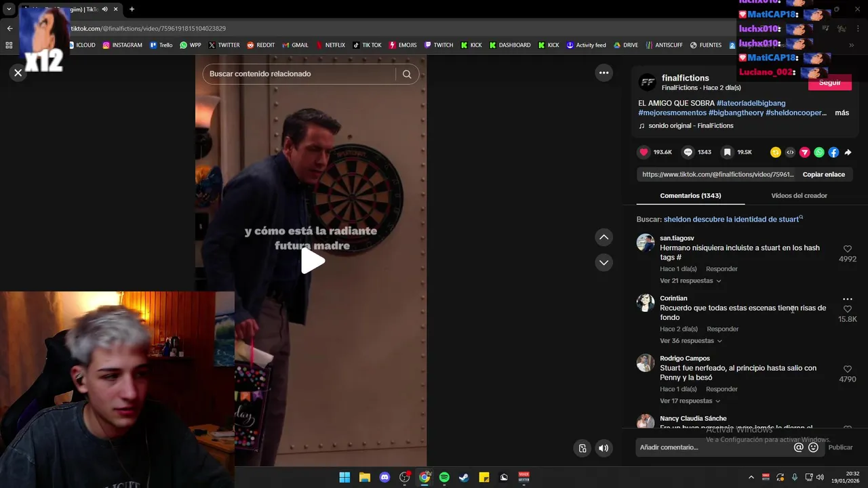Reply to Rodrigo Campos's comment
Screen dimensions: 868x488
click(722, 389)
